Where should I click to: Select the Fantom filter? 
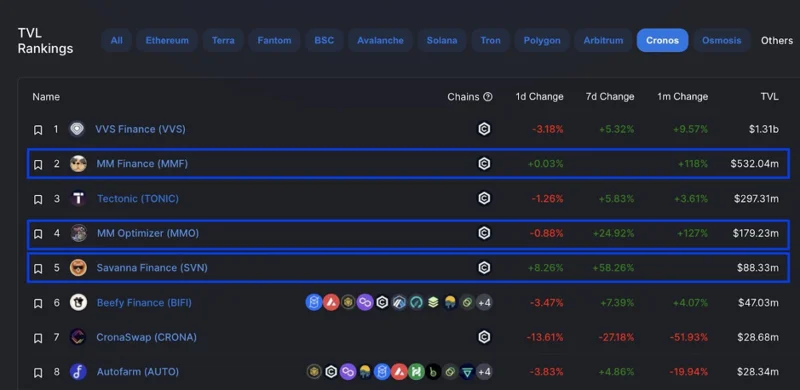click(x=274, y=40)
